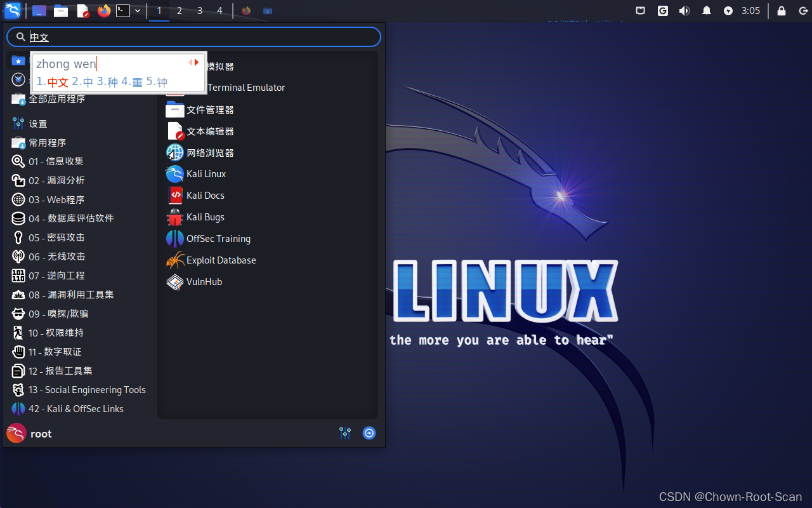Click the recently used clock icon
812x508 pixels.
tap(18, 79)
